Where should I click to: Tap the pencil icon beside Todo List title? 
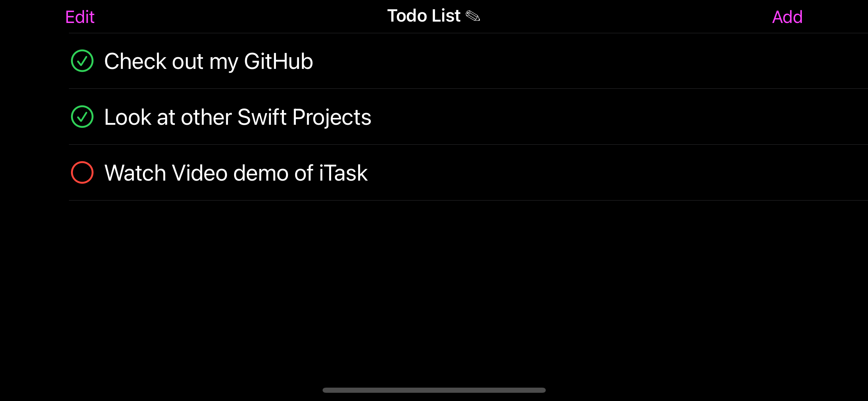pos(473,15)
